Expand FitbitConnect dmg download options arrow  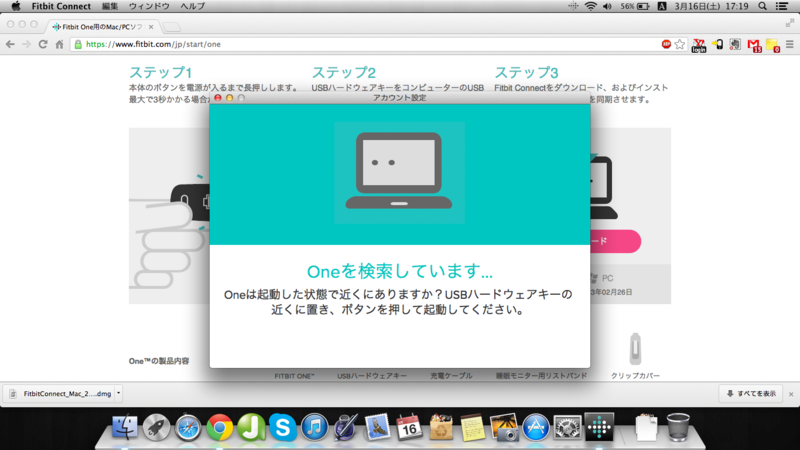(x=118, y=393)
